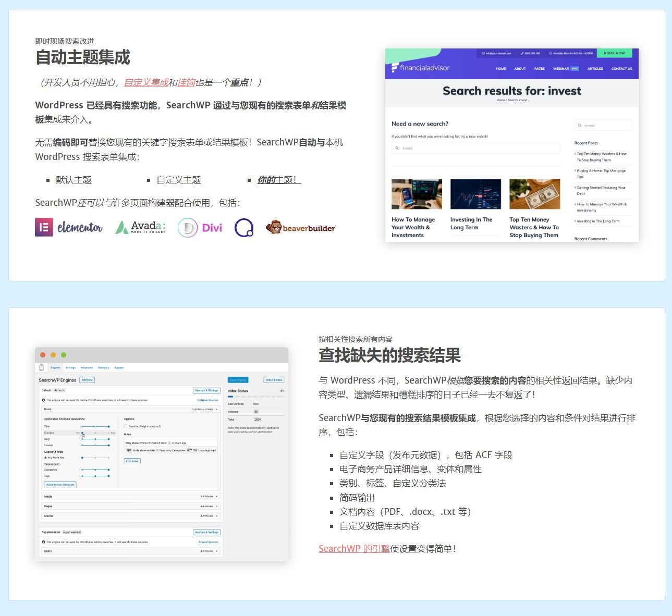The height and width of the screenshot is (616, 672).
Task: Open the Statistics tab
Action: click(104, 367)
